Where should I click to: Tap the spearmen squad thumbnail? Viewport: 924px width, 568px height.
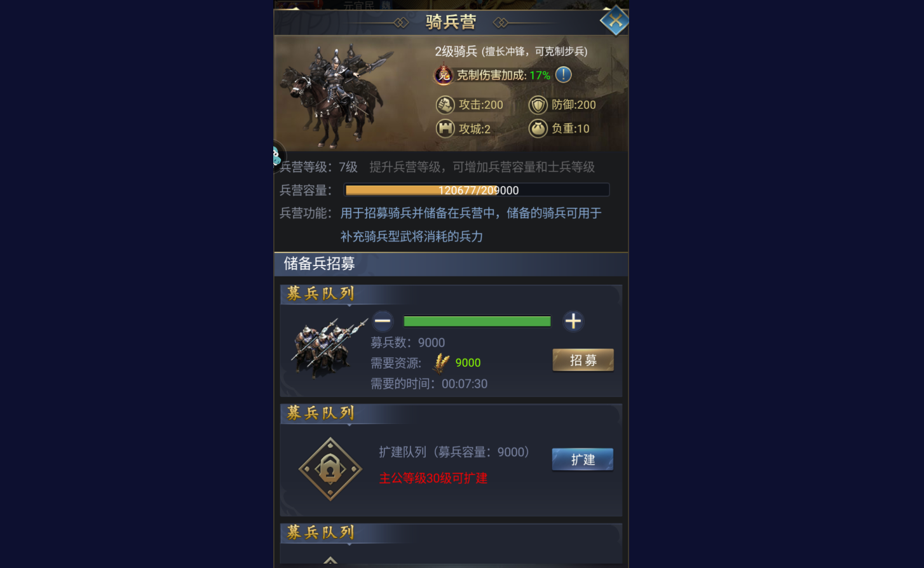tap(329, 348)
